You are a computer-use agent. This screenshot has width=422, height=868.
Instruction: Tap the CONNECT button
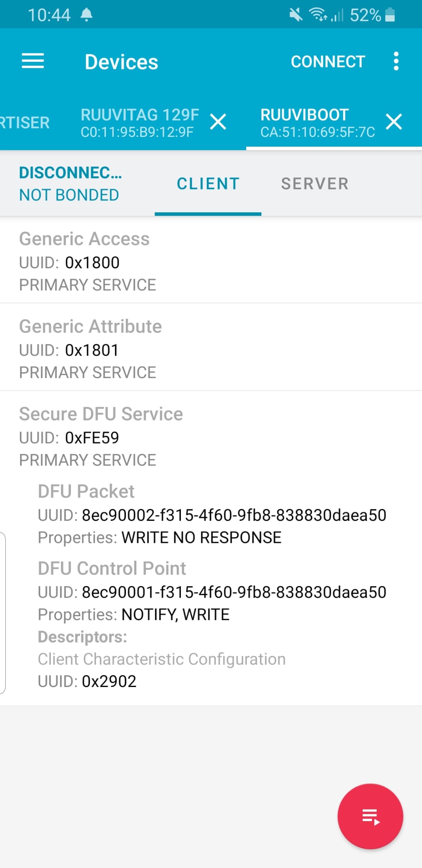point(328,62)
